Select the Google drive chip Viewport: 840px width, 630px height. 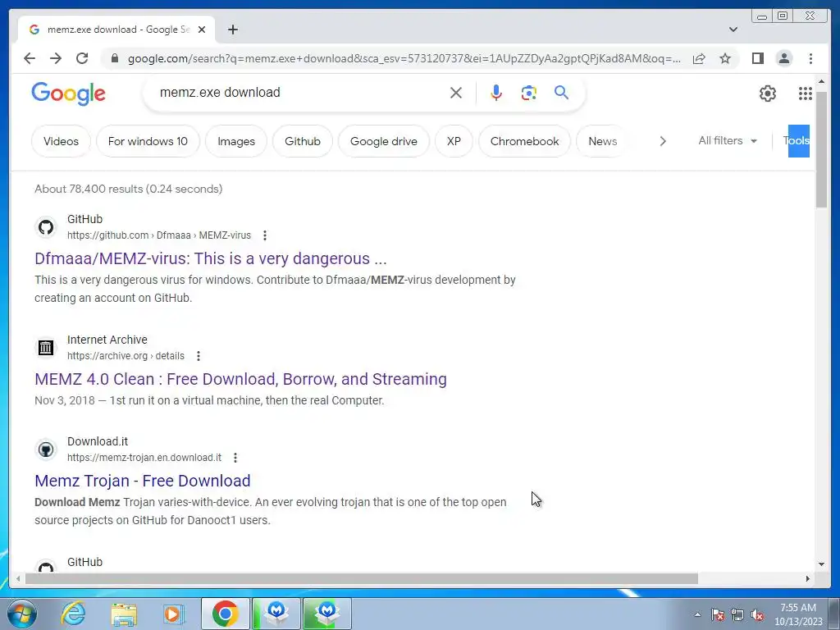[x=384, y=141]
